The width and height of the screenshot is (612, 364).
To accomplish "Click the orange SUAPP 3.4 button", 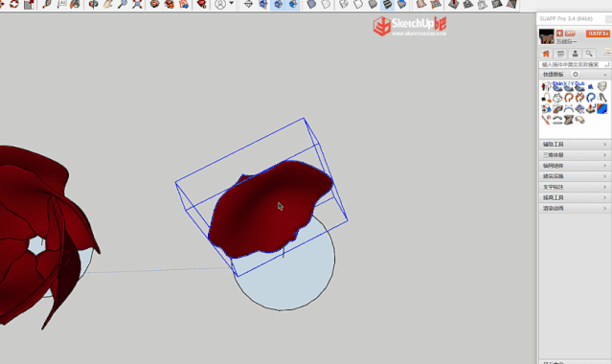I will pos(598,34).
